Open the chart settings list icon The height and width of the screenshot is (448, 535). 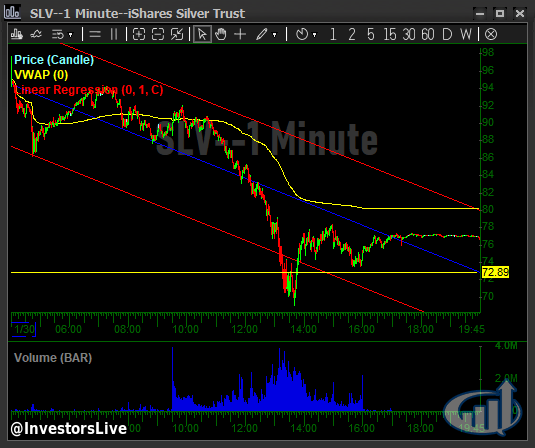58,34
